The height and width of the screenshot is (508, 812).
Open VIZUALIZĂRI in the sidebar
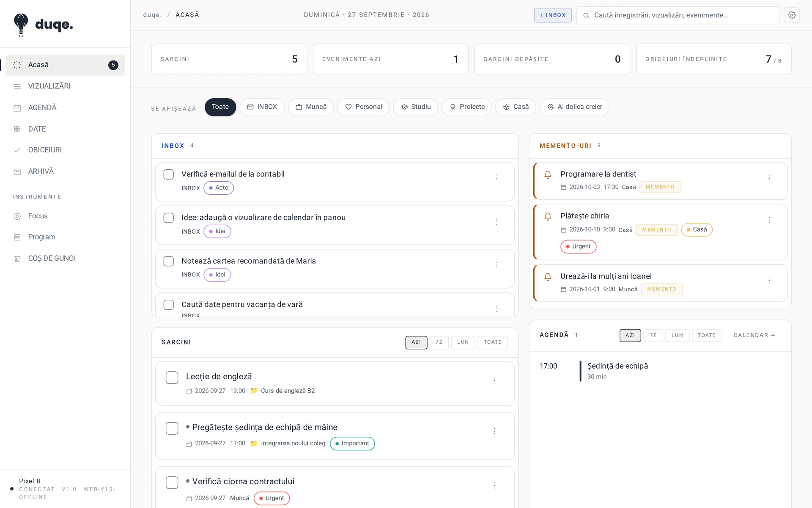(x=65, y=86)
